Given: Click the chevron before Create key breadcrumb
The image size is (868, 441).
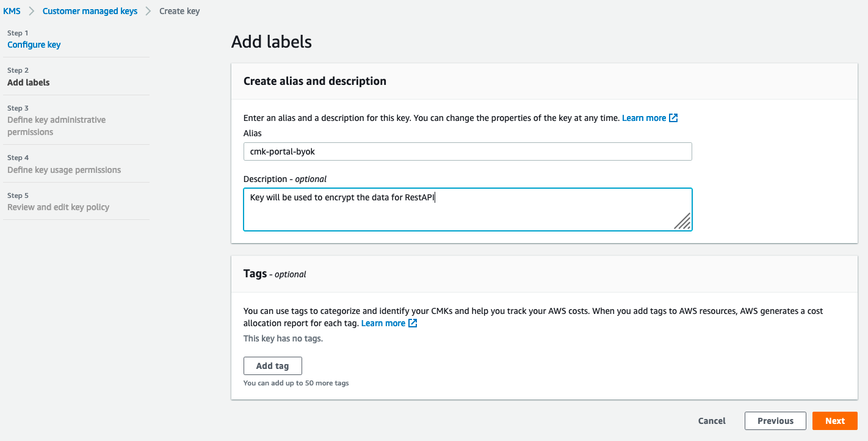Looking at the screenshot, I should [x=148, y=11].
